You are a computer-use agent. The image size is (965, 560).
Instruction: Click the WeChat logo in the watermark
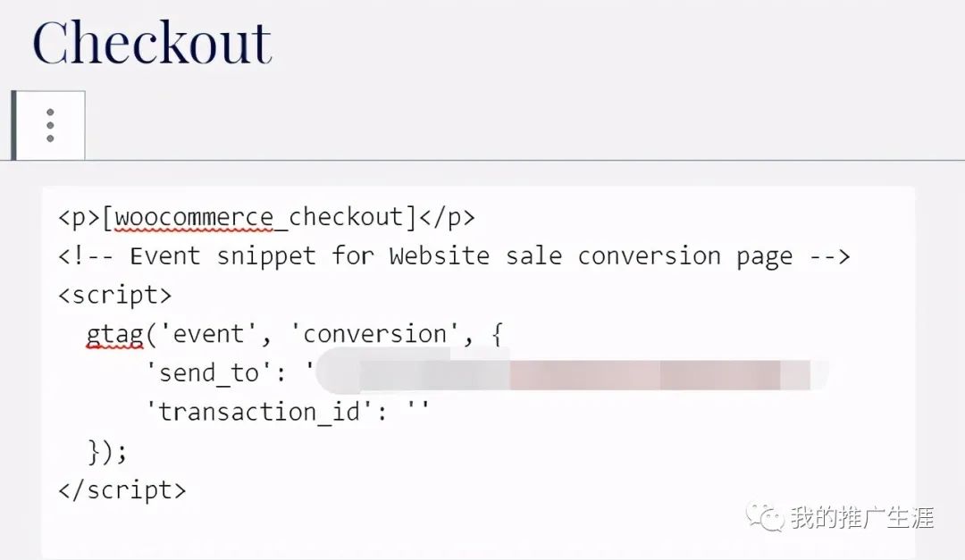pos(766,516)
